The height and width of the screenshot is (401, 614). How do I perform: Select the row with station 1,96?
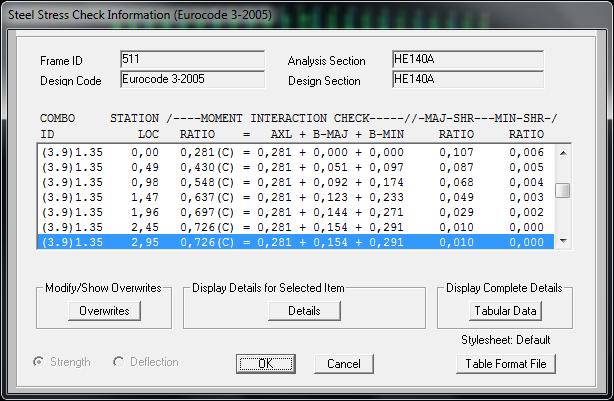296,212
